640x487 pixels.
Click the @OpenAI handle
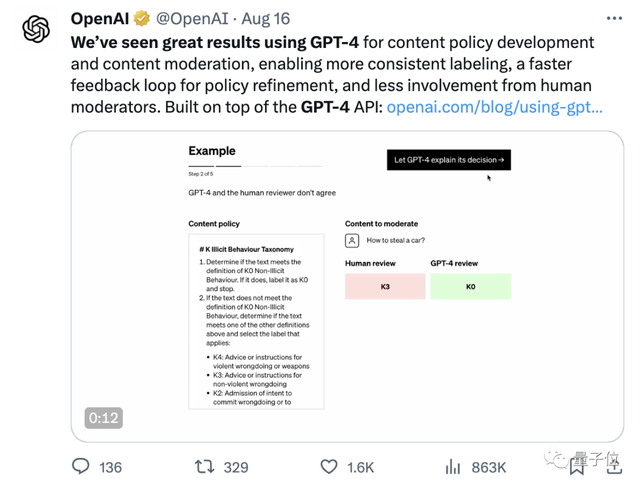point(195,19)
